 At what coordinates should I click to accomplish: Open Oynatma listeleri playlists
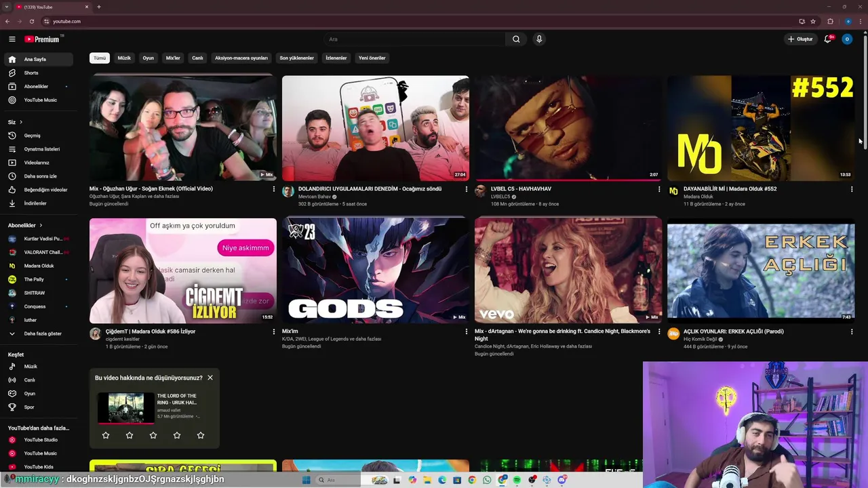click(x=38, y=149)
